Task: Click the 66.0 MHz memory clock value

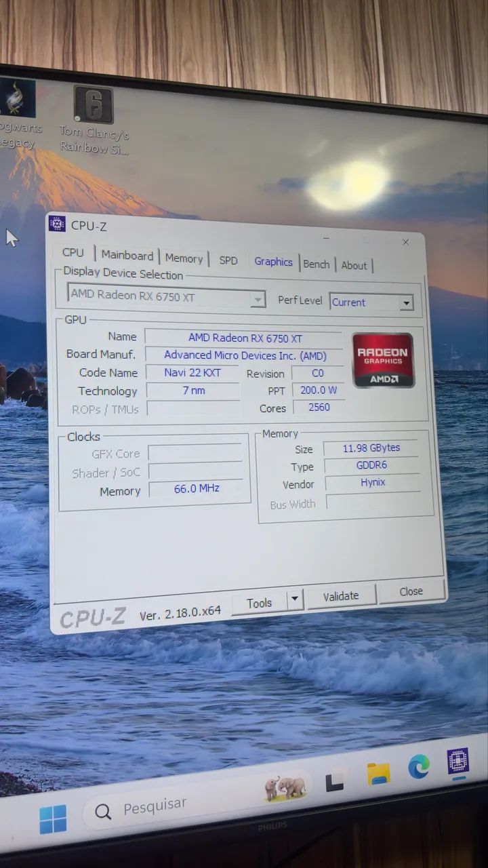Action: pos(197,488)
